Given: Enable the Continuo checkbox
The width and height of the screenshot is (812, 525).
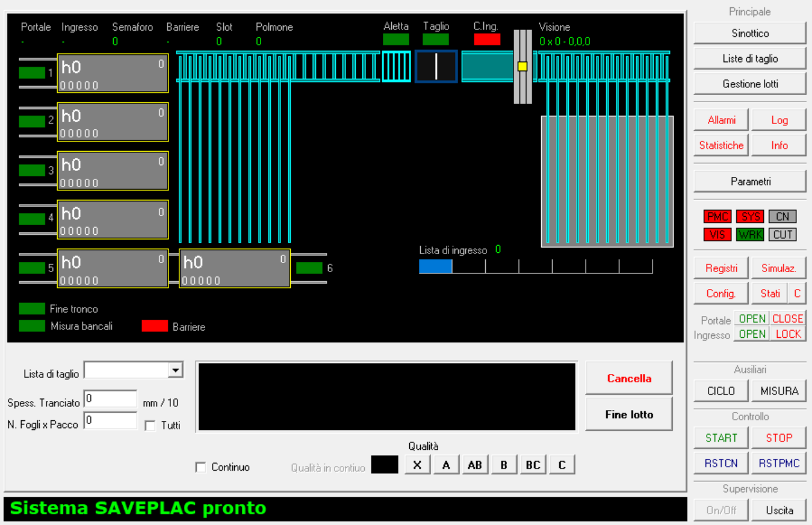Looking at the screenshot, I should 201,467.
